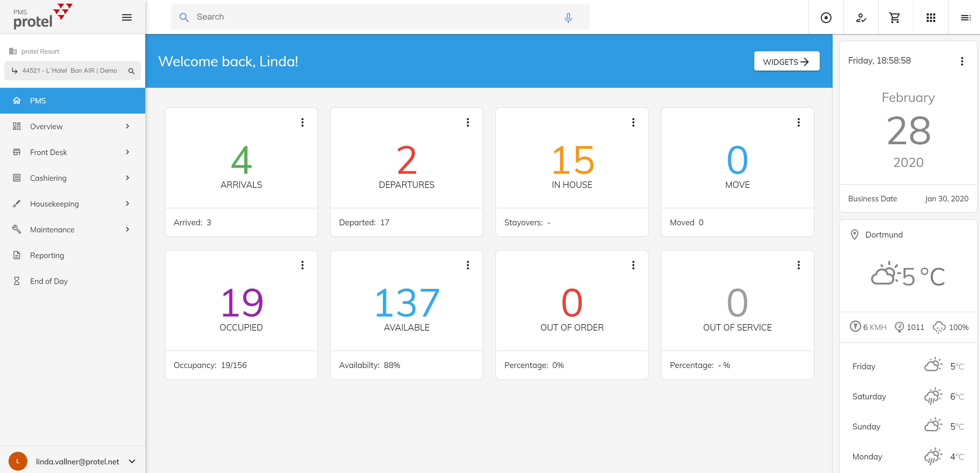The width and height of the screenshot is (980, 473).
Task: Select the Reporting menu item
Action: (47, 255)
